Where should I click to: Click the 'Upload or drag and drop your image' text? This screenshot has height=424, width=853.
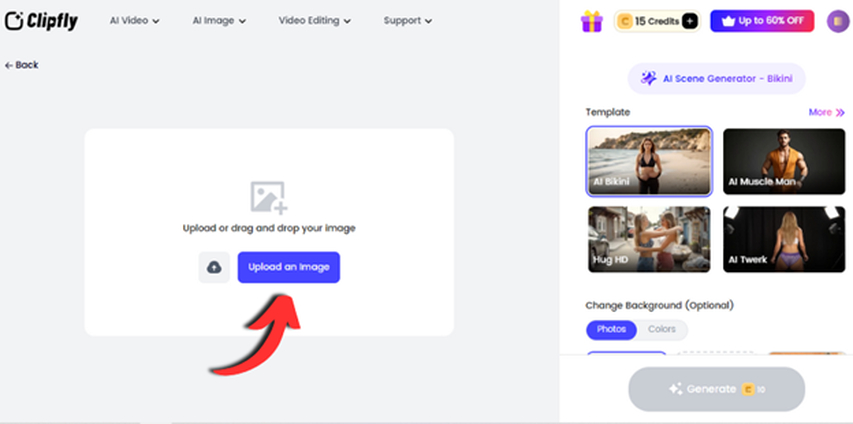tap(269, 228)
